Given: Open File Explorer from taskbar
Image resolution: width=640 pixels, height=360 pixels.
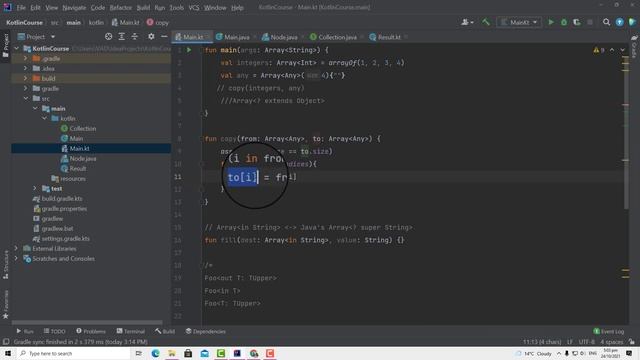Looking at the screenshot, I should [x=172, y=353].
